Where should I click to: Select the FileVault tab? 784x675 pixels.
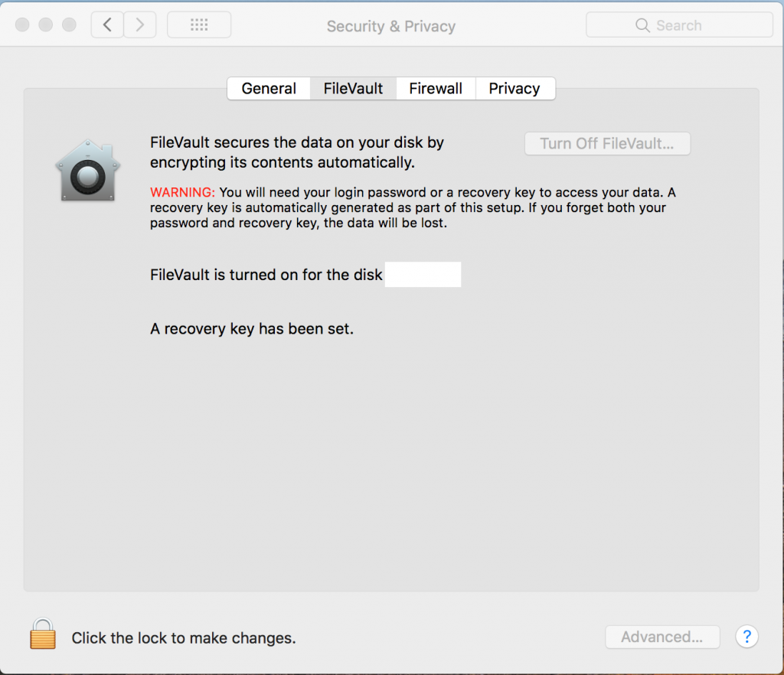pyautogui.click(x=353, y=89)
